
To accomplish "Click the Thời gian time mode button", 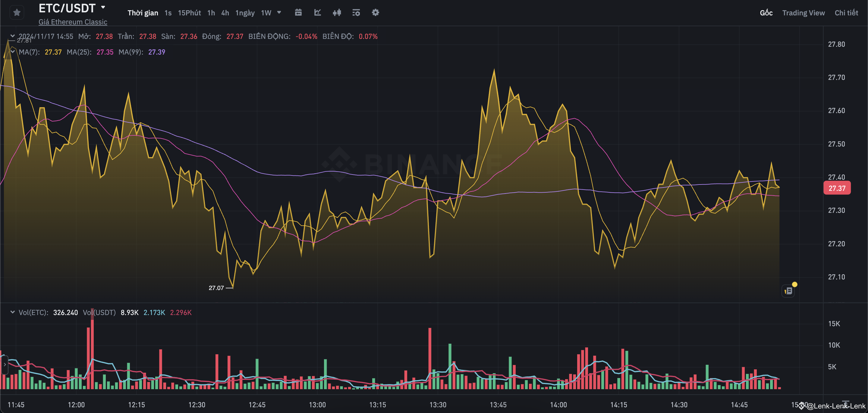I will point(143,12).
